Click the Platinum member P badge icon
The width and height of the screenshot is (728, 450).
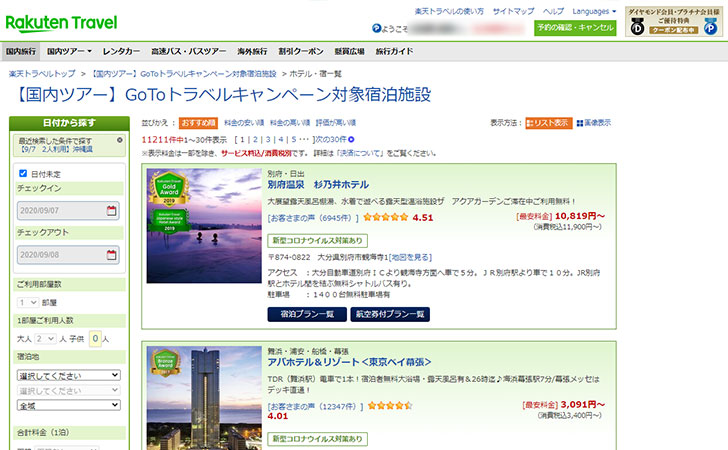tap(710, 27)
